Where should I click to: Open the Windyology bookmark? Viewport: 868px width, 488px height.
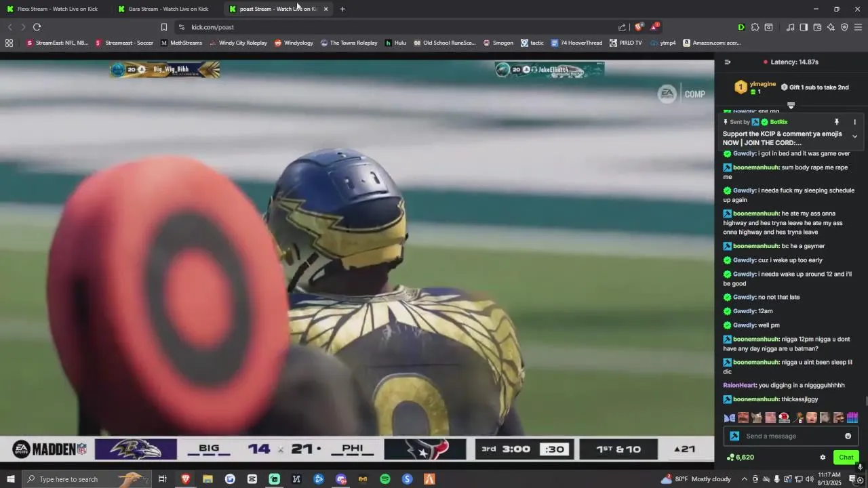294,43
